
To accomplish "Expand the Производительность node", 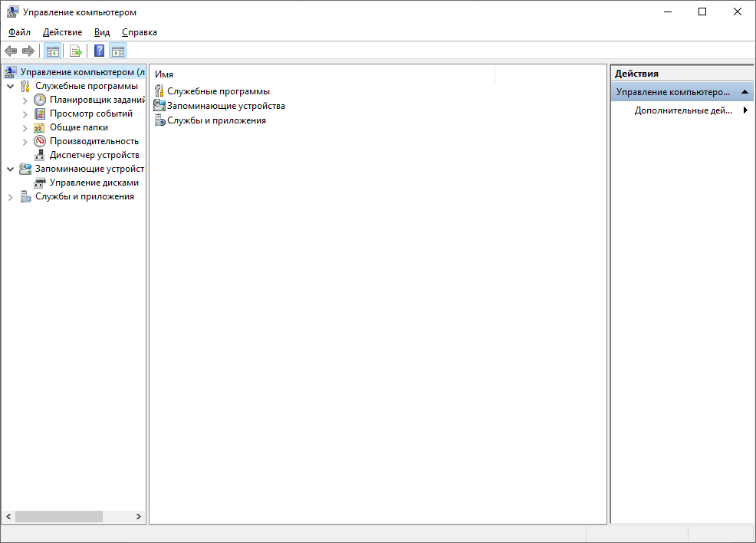I will click(x=25, y=142).
